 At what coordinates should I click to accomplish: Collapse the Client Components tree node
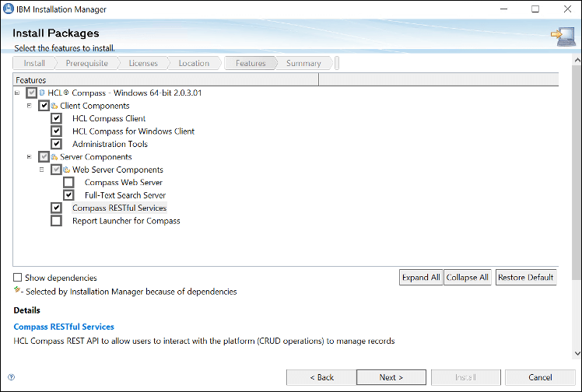(x=30, y=106)
